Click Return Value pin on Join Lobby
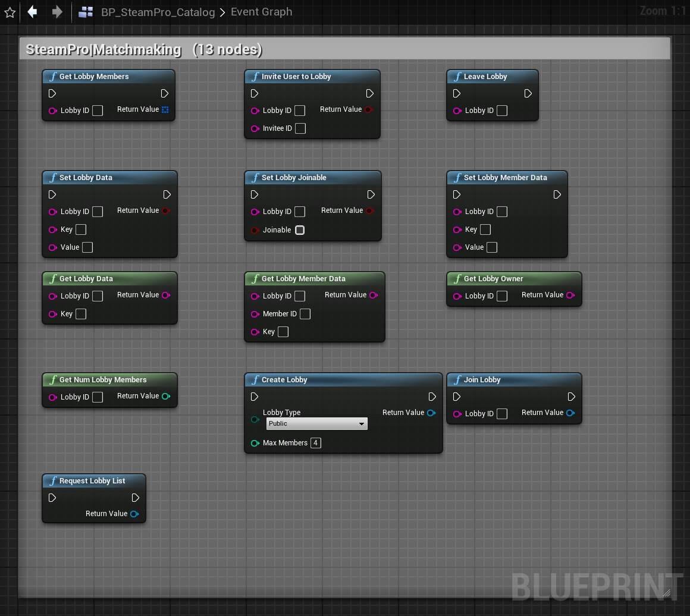Image resolution: width=690 pixels, height=616 pixels. tap(570, 413)
